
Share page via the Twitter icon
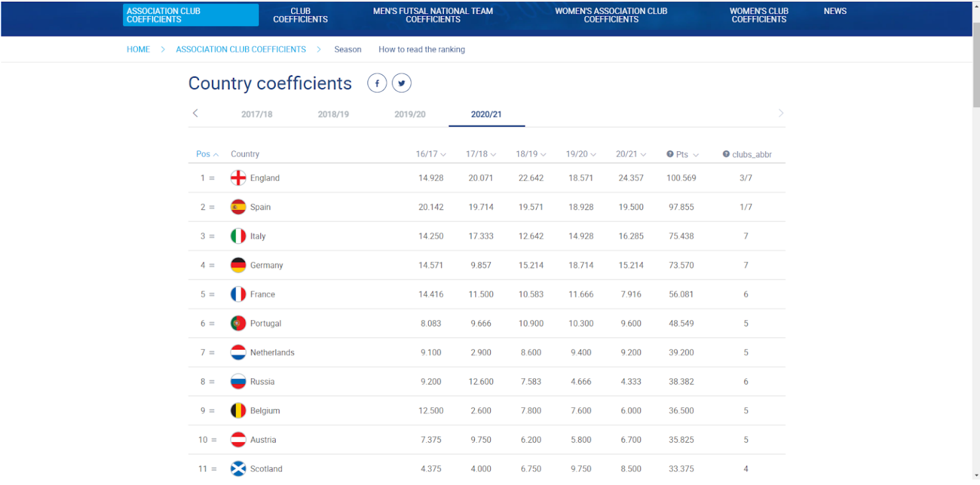(402, 83)
